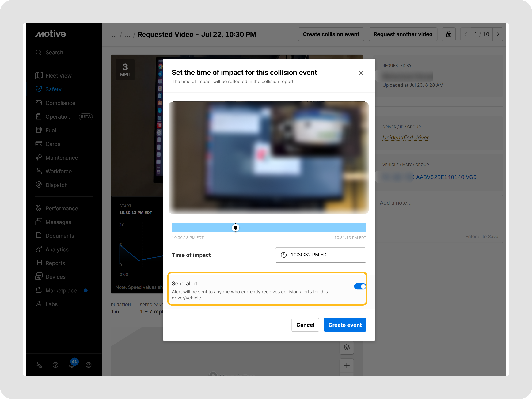The width and height of the screenshot is (532, 399).
Task: Click the "1 / 10" page counter
Action: (482, 34)
